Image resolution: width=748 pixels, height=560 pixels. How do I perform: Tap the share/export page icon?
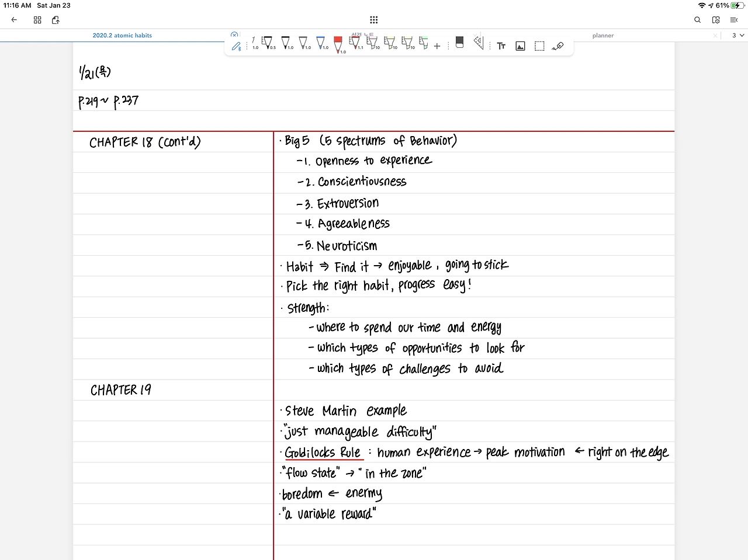click(56, 20)
